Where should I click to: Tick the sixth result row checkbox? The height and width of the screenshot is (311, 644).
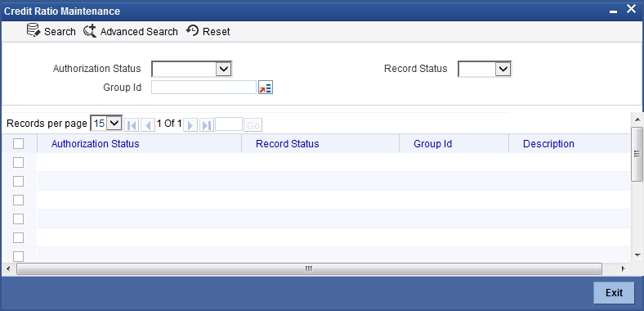(x=19, y=256)
